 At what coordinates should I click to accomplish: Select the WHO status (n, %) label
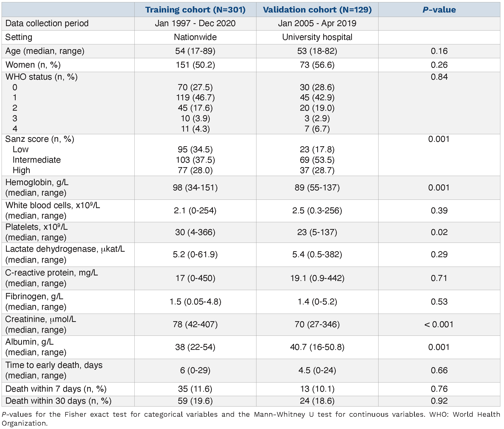(x=41, y=77)
